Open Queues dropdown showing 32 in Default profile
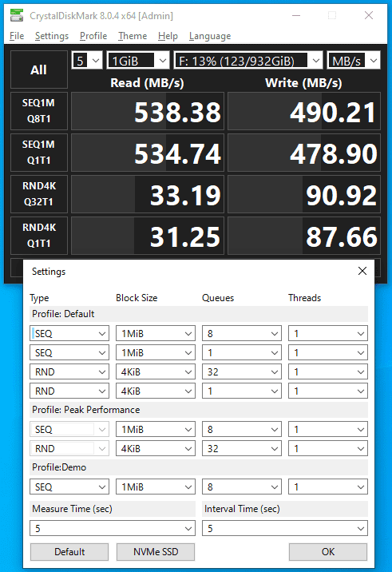 pos(242,371)
